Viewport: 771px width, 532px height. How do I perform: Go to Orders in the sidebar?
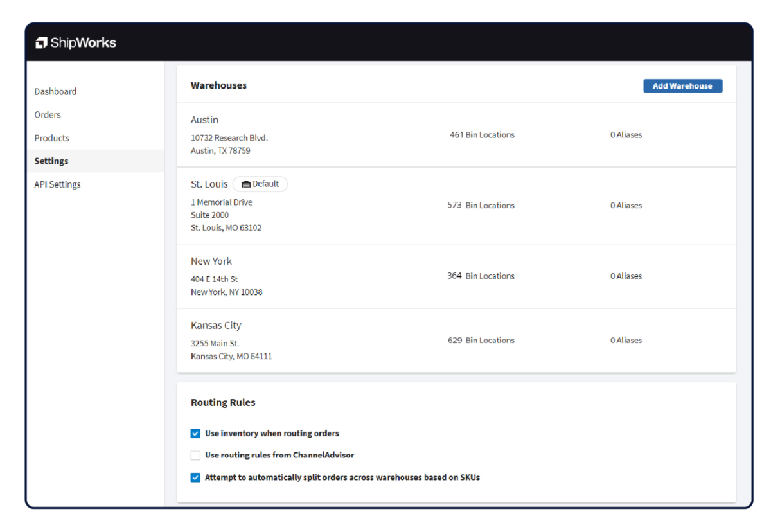pos(48,115)
